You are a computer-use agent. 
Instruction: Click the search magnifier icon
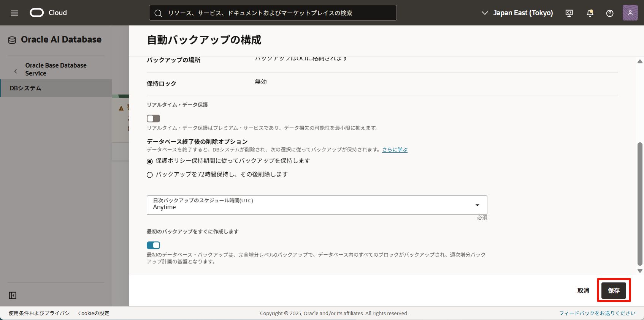point(158,13)
